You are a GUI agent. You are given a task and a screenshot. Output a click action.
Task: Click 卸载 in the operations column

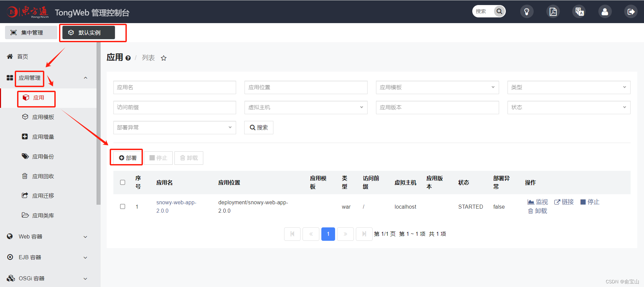point(538,211)
